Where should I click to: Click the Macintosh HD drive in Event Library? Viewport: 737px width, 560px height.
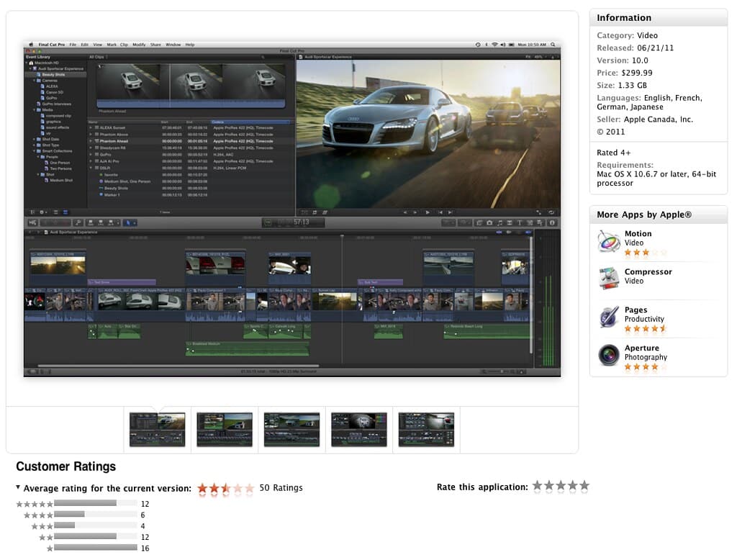[x=43, y=63]
